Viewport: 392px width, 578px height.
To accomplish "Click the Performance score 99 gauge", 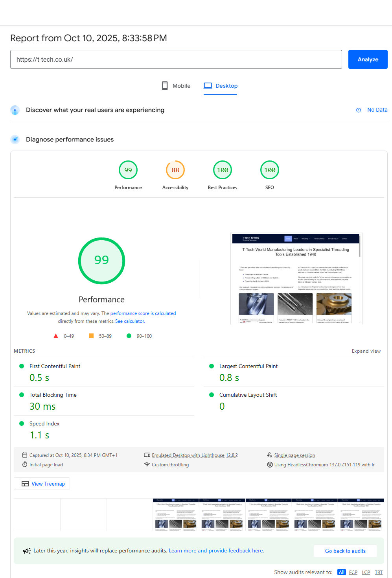I will 128,170.
